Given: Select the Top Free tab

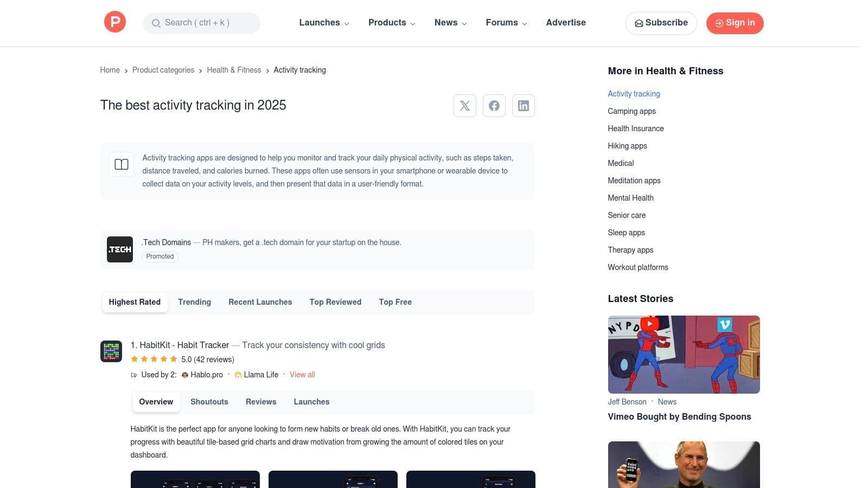Looking at the screenshot, I should click(x=395, y=302).
